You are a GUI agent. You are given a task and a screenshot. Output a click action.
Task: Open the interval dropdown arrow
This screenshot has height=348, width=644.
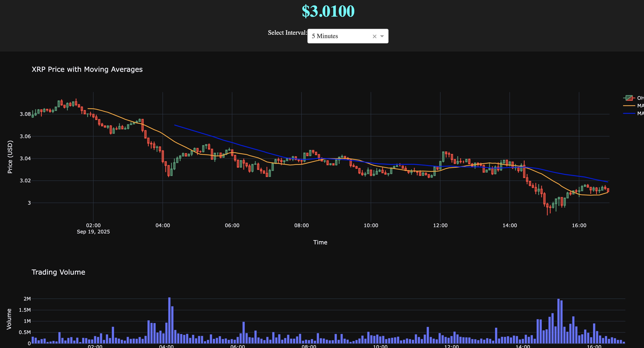(x=382, y=36)
